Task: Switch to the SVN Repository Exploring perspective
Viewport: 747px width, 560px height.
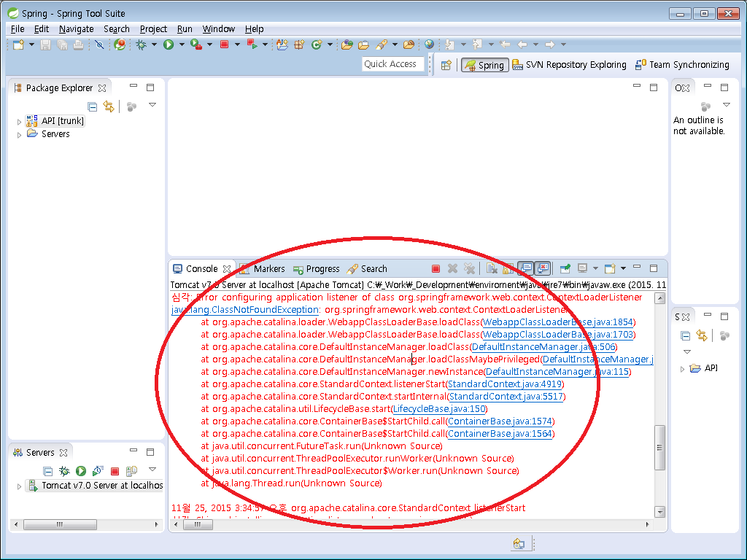Action: (569, 65)
